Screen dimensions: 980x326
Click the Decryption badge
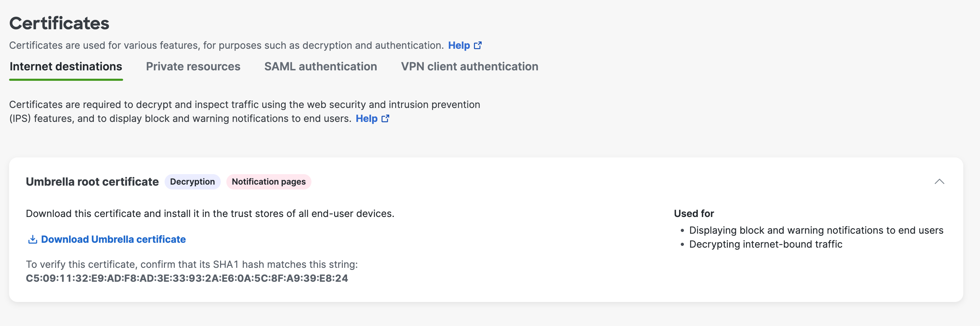[x=193, y=181]
